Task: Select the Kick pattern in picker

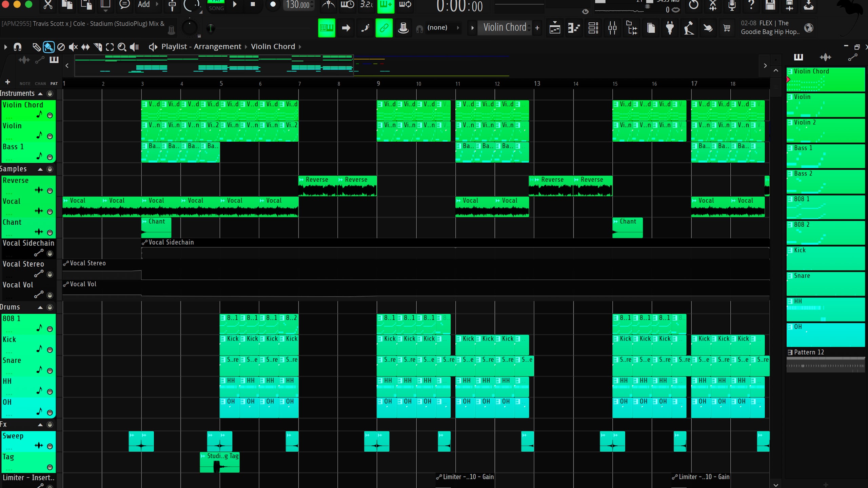Action: [x=825, y=259]
